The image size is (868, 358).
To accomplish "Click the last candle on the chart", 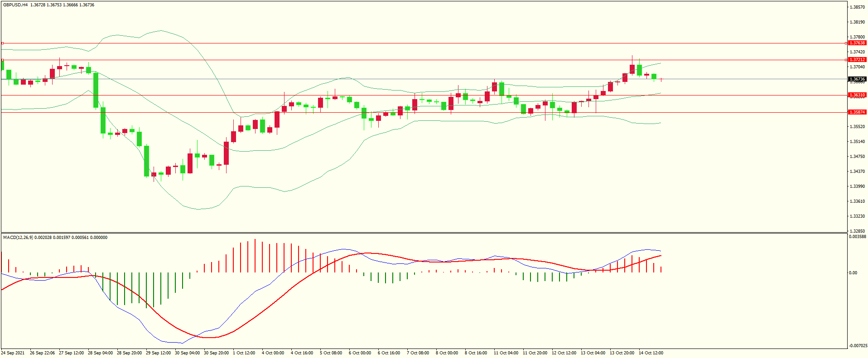I will (x=661, y=79).
